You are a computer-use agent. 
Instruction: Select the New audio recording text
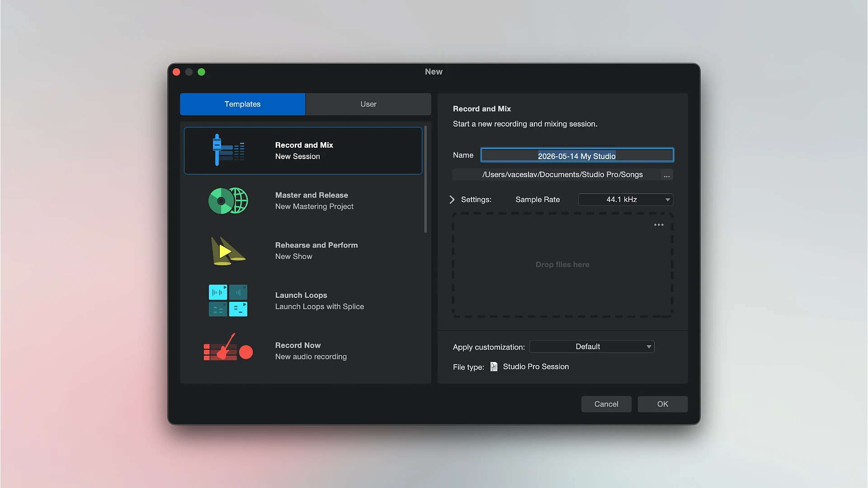(x=311, y=357)
